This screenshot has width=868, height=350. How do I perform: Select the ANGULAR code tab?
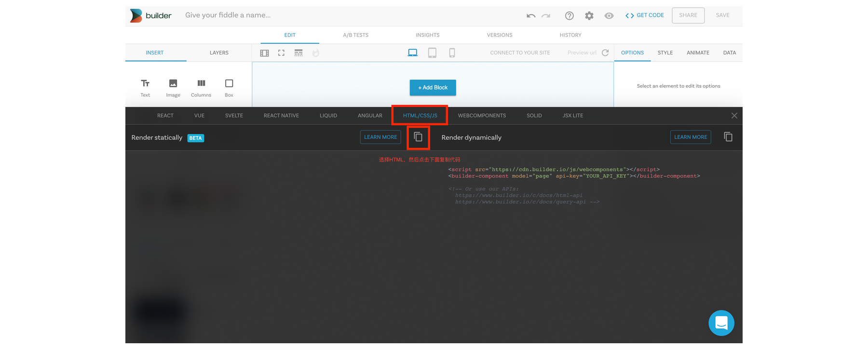tap(370, 116)
